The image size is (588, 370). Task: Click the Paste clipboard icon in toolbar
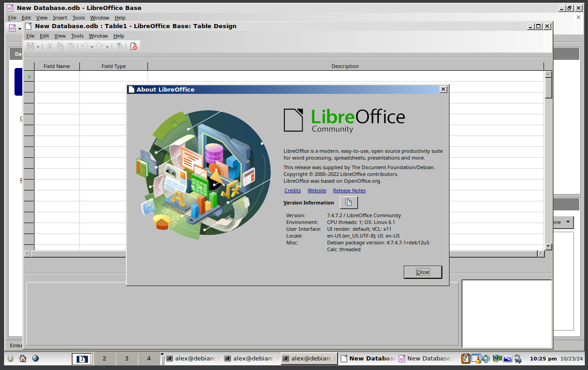point(71,46)
